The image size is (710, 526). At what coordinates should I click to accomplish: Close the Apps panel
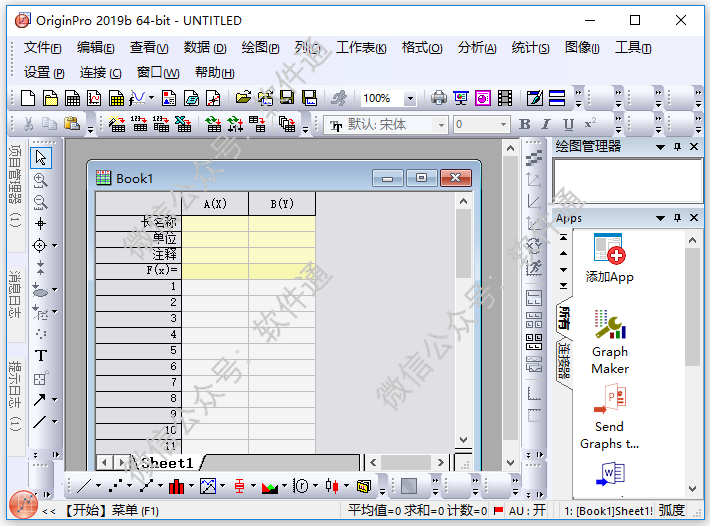click(694, 218)
